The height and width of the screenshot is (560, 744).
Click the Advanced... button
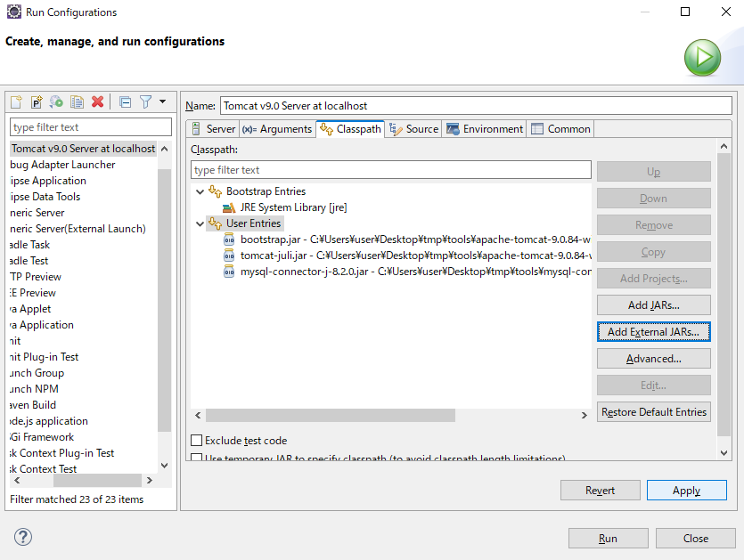click(x=653, y=359)
